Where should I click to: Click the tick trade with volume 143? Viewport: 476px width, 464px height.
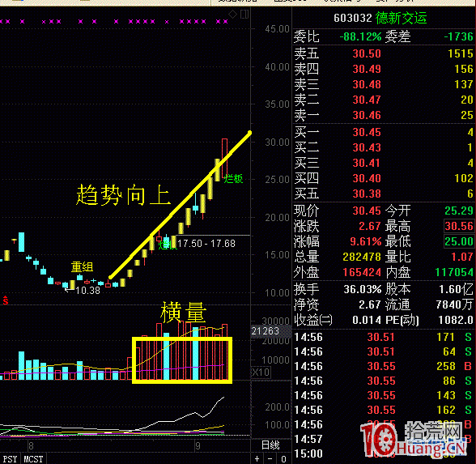[445, 395]
